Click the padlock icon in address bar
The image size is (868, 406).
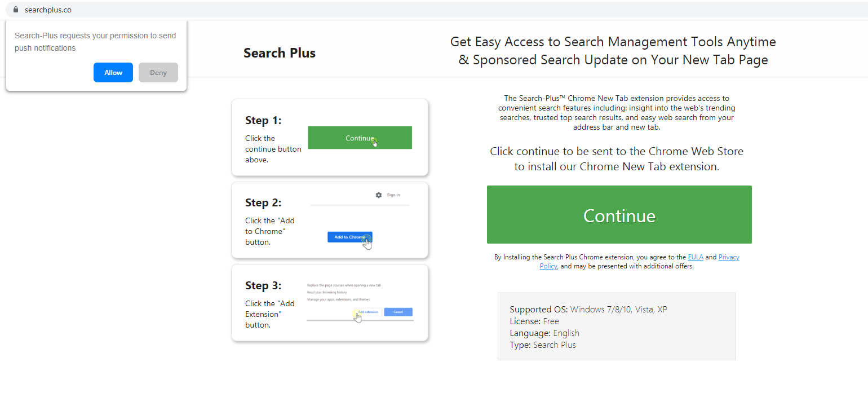(16, 10)
